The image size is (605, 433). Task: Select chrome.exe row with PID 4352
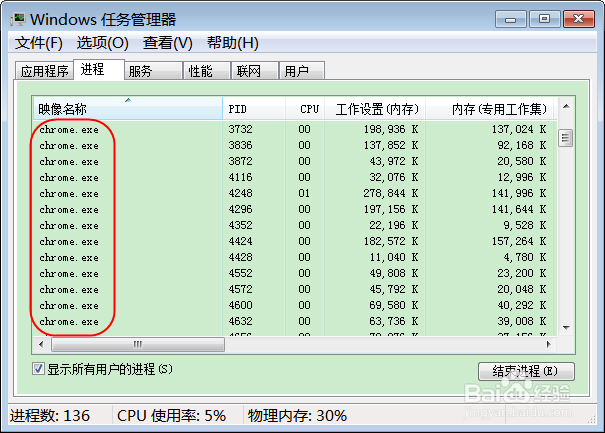coord(293,225)
